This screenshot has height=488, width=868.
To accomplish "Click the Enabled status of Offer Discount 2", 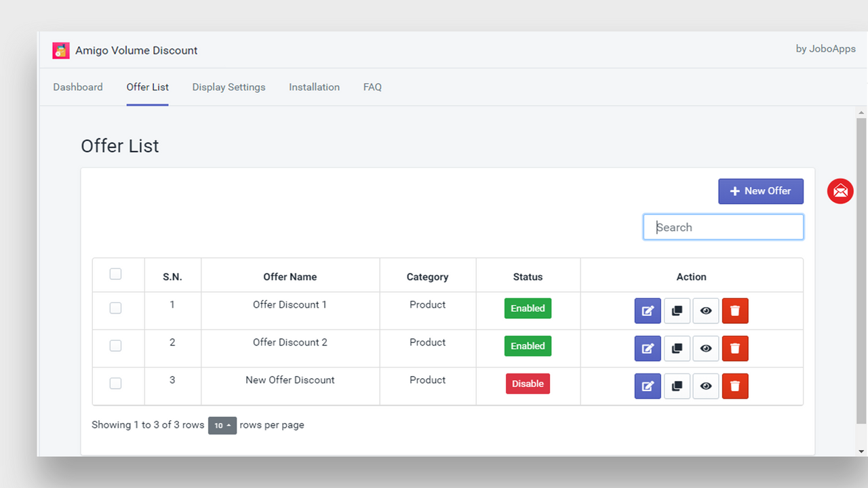I will 528,346.
